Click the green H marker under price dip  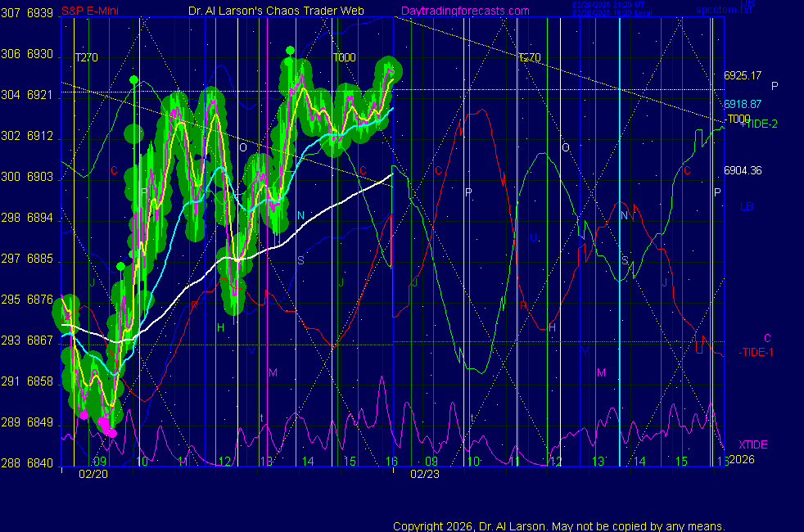[x=220, y=327]
